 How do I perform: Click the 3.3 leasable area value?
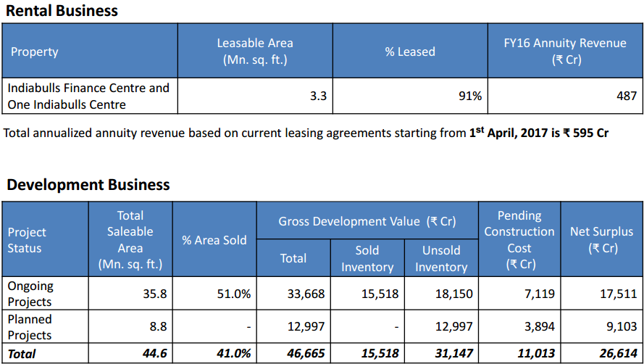tap(318, 96)
